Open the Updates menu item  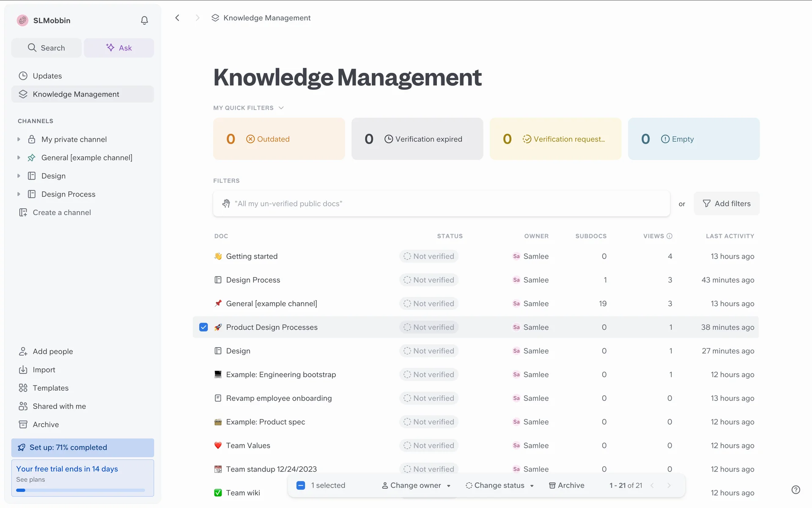47,76
